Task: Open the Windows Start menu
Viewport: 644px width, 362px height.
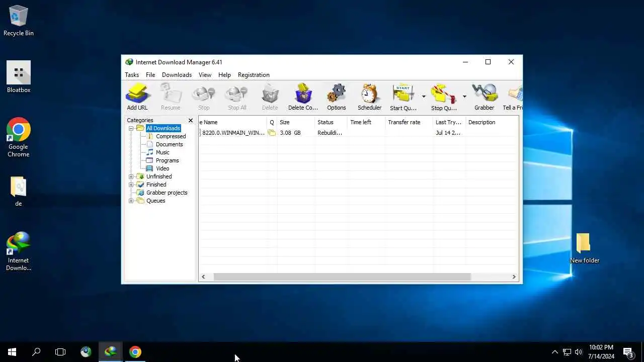Action: (x=12, y=352)
